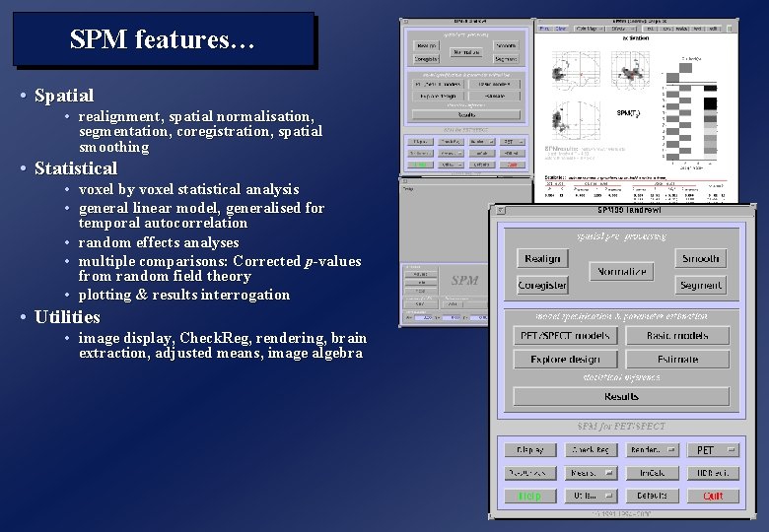This screenshot has height=532, width=769.
Task: Click the green Help button in small background SPM menu
Action: click(420, 165)
